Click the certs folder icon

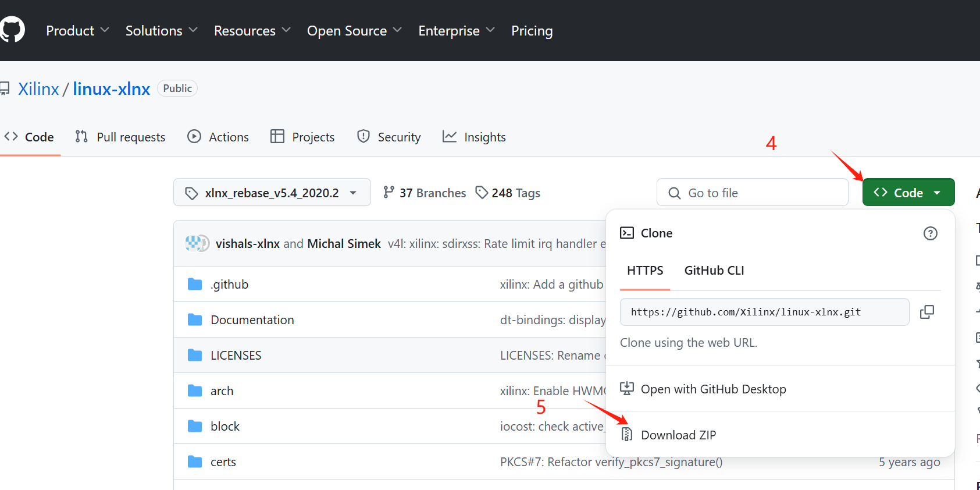(x=195, y=461)
